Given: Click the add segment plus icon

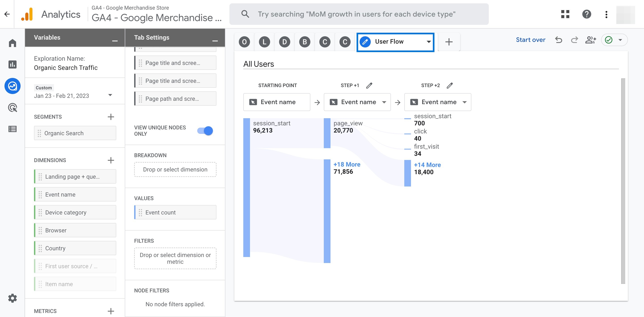Looking at the screenshot, I should pos(110,116).
